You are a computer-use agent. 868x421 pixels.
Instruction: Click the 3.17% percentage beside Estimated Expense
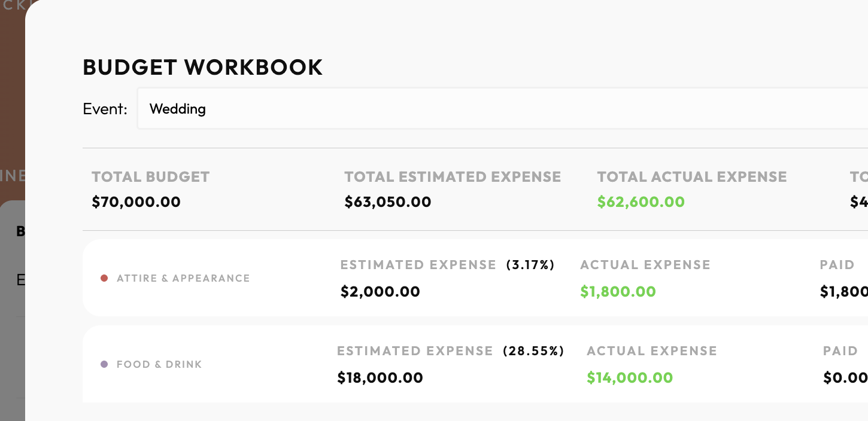530,265
